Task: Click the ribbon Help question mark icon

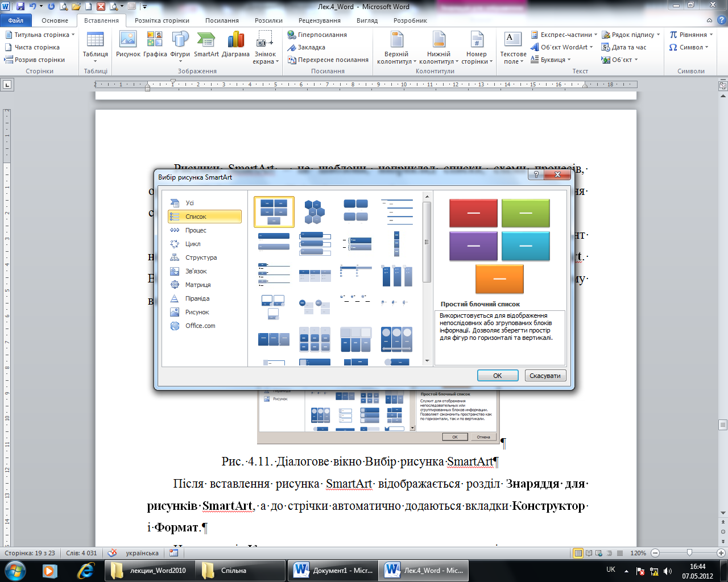Action: [722, 20]
